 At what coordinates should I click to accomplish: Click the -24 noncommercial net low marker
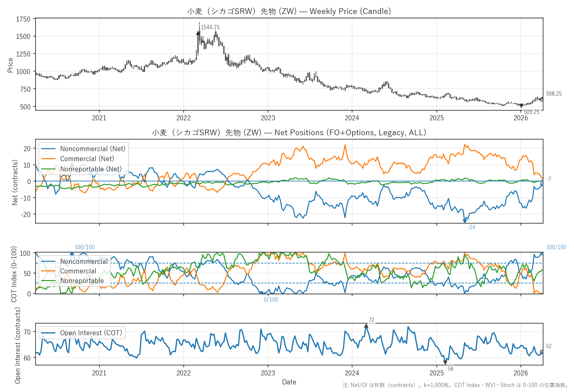tap(465, 221)
